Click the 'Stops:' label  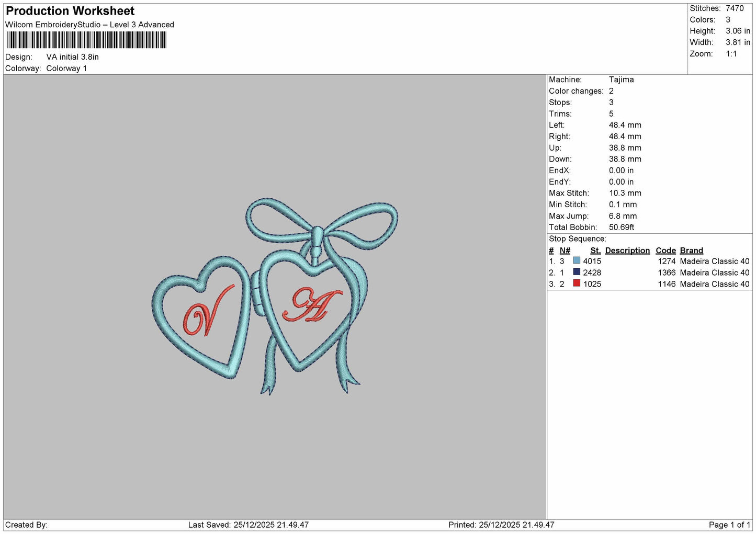tap(560, 103)
